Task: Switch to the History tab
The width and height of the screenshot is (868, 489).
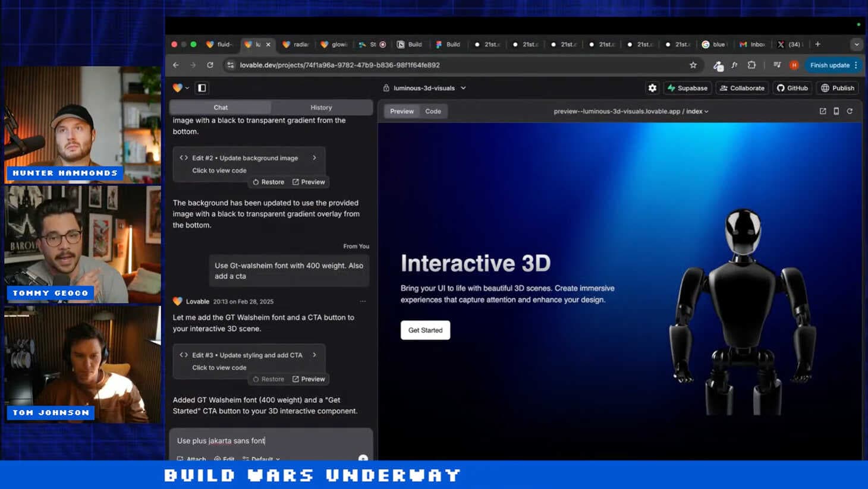Action: click(321, 108)
